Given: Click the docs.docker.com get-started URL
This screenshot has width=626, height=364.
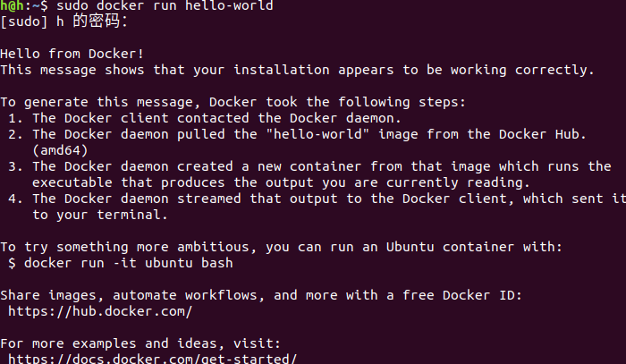Looking at the screenshot, I should (153, 359).
